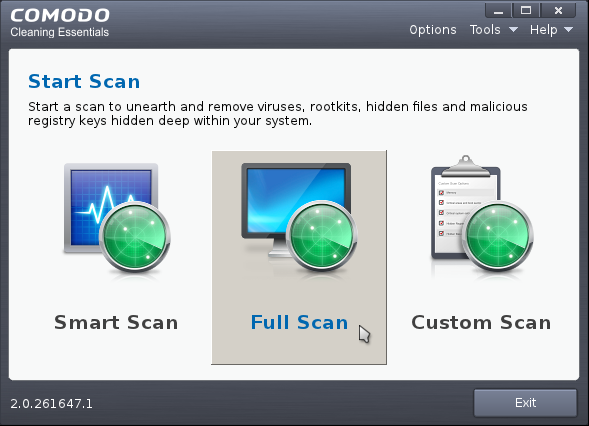This screenshot has width=589, height=426.
Task: Open the Help menu
Action: (x=543, y=30)
